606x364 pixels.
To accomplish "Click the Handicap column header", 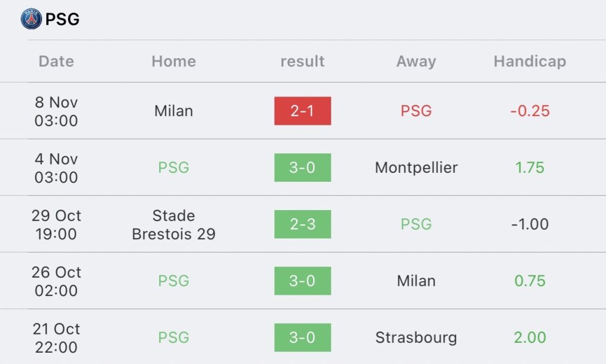I will pyautogui.click(x=530, y=61).
